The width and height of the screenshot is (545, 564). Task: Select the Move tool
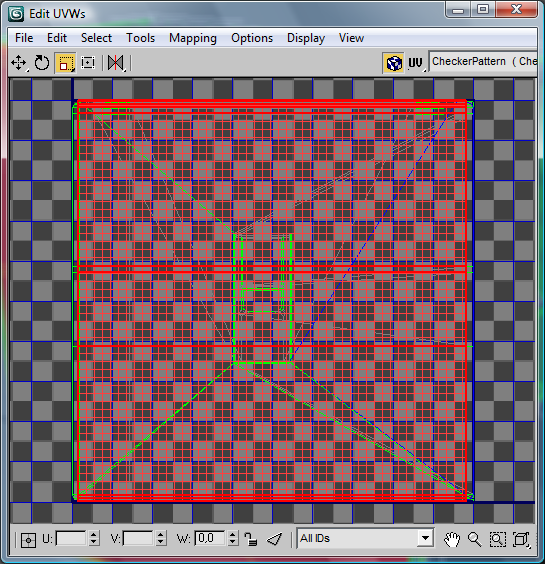tap(19, 63)
